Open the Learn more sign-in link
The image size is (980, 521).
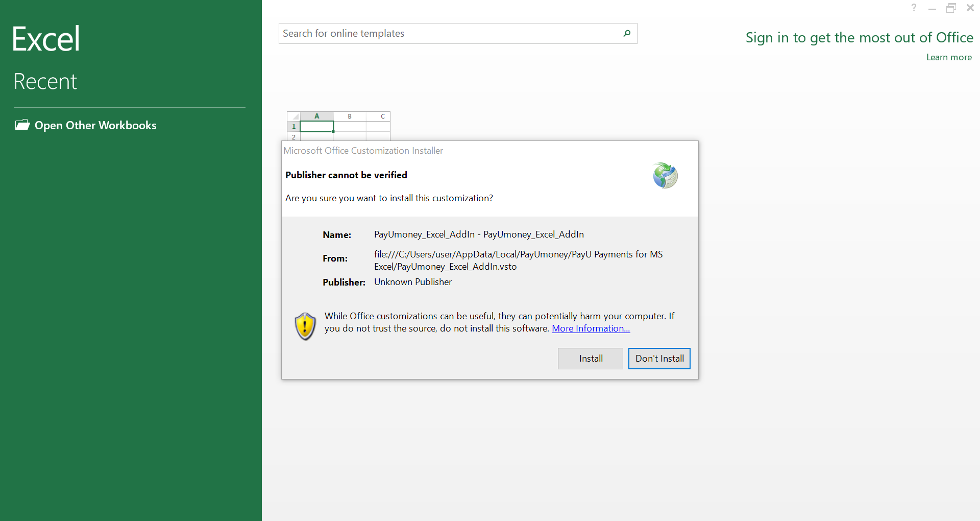click(x=949, y=57)
